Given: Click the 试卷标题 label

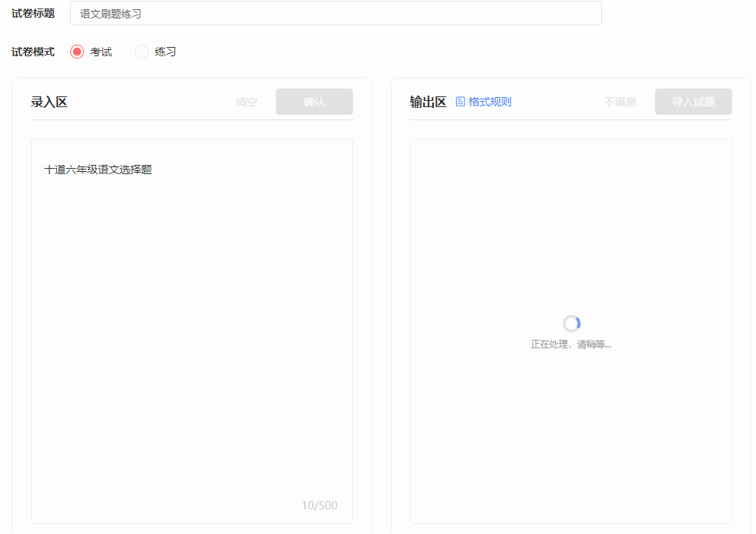Looking at the screenshot, I should click(33, 14).
